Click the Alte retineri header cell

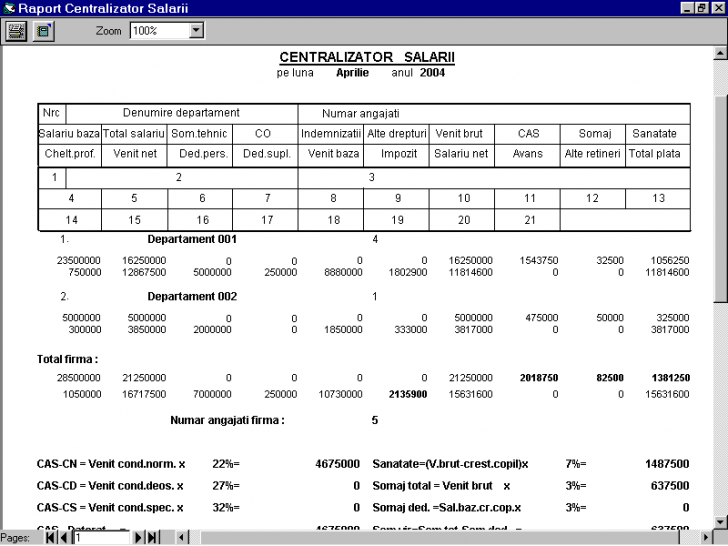[x=592, y=154]
